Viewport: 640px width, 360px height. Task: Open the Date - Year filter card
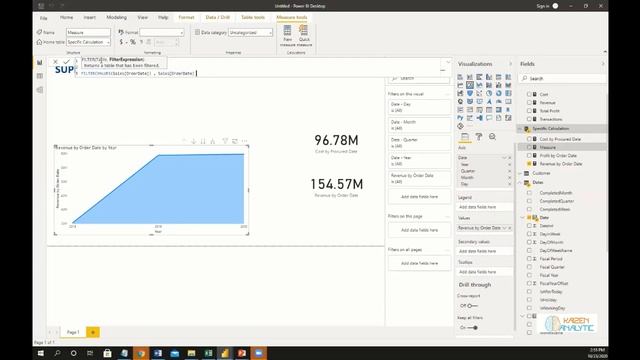[419, 160]
